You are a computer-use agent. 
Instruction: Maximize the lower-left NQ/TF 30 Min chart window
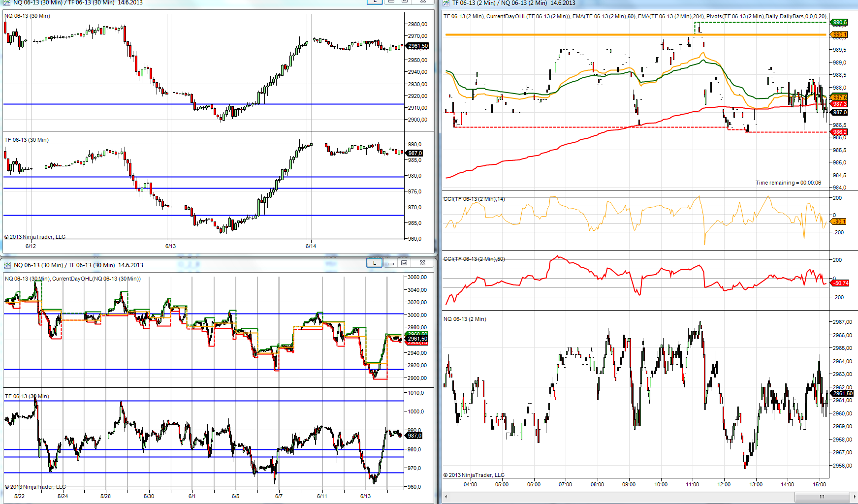tap(404, 263)
